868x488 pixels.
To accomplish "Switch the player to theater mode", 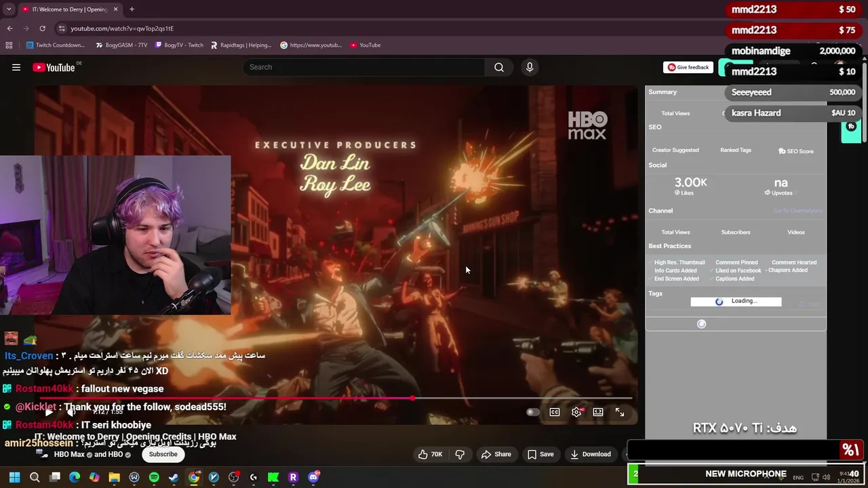I will pos(598,412).
